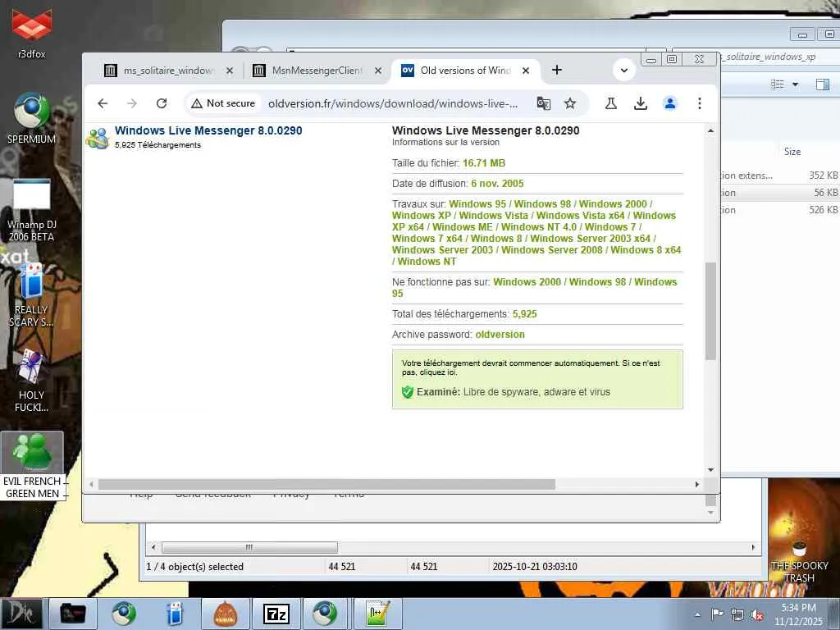This screenshot has width=840, height=630.
Task: Click the Not secure site warning badge
Action: tap(223, 103)
